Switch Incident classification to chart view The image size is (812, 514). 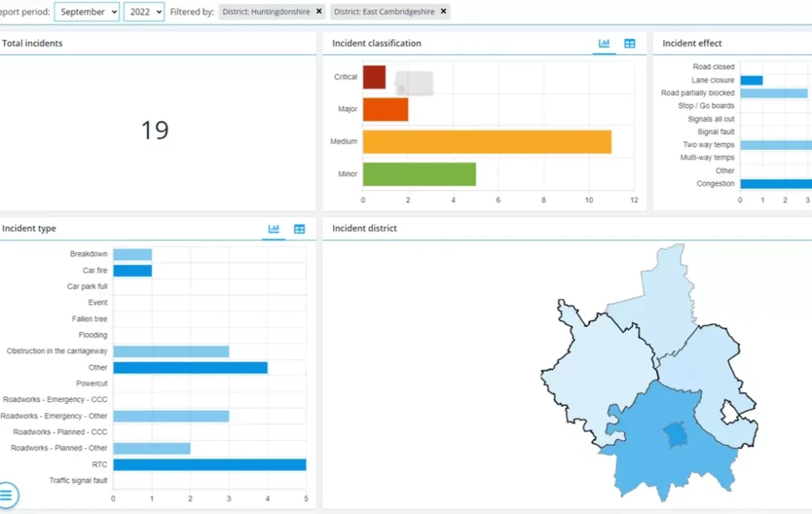tap(603, 44)
